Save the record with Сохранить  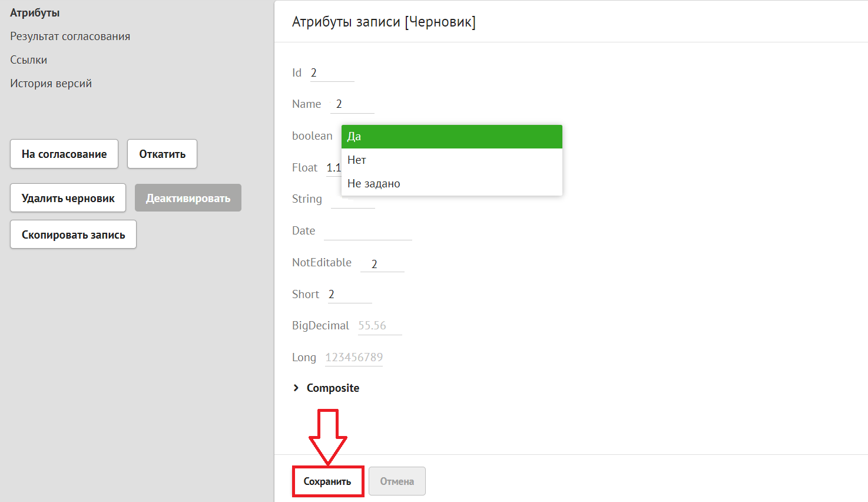click(327, 481)
